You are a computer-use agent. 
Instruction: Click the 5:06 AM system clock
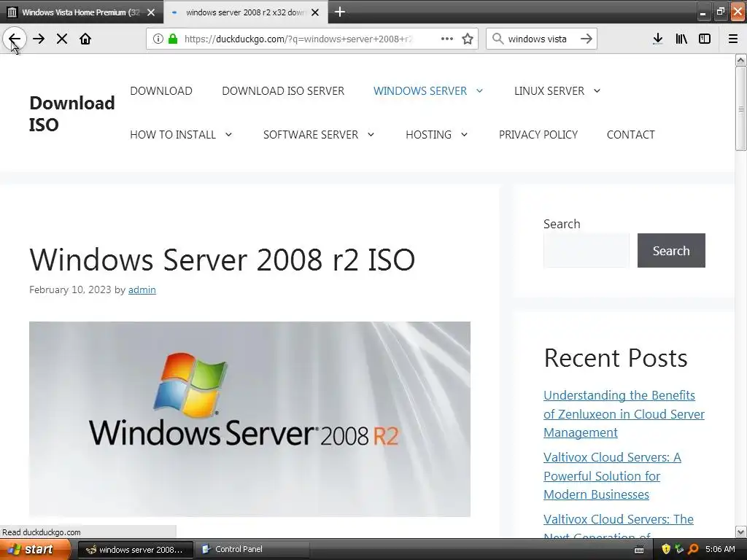(720, 549)
